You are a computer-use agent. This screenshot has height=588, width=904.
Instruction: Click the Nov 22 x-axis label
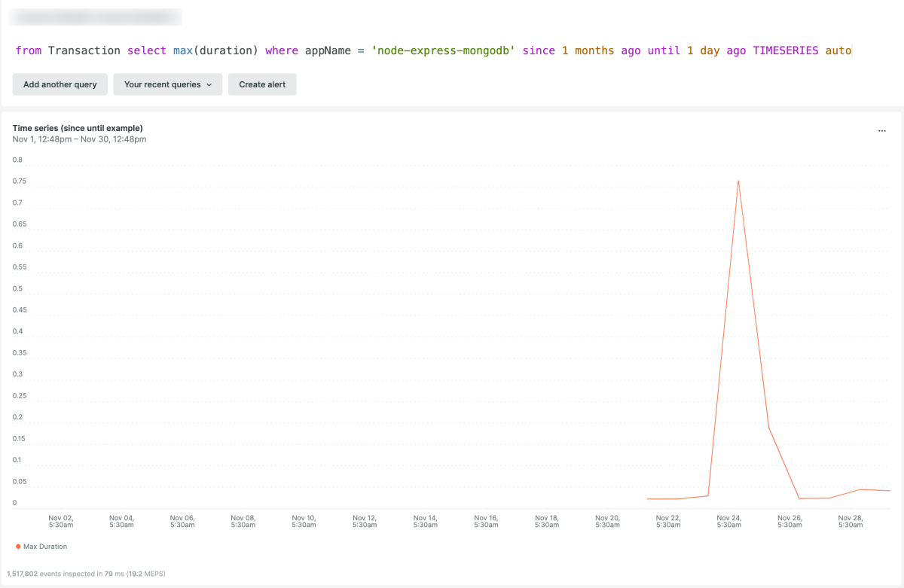[x=667, y=521]
